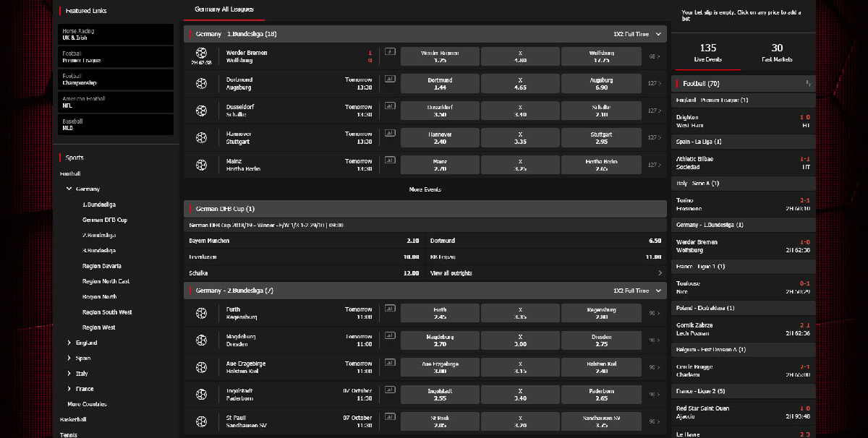Open stats icon for Furth v Regensburg
This screenshot has height=438, width=868.
(390, 309)
